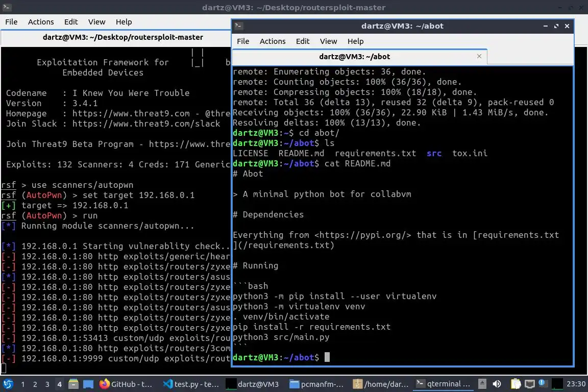Open File menu in abot terminal window
This screenshot has width=588, height=392.
tap(243, 41)
